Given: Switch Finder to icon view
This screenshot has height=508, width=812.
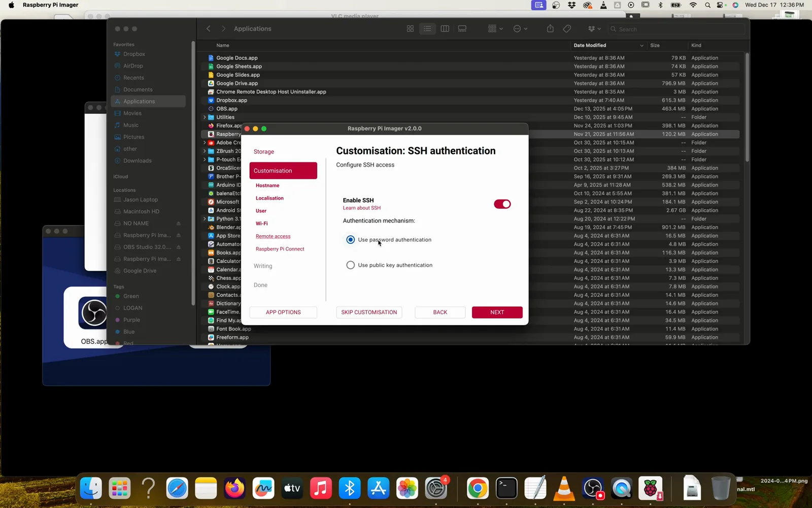Looking at the screenshot, I should 410,29.
